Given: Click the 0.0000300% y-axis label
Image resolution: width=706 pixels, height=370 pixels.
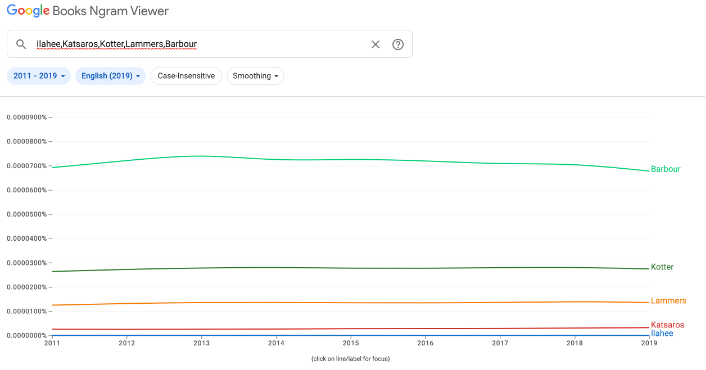Looking at the screenshot, I should coord(27,263).
